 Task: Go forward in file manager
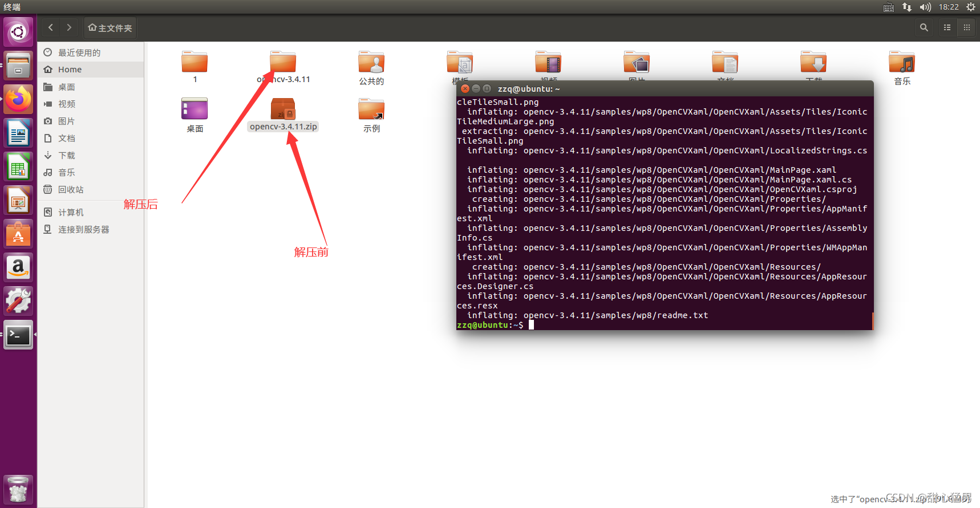(x=69, y=27)
